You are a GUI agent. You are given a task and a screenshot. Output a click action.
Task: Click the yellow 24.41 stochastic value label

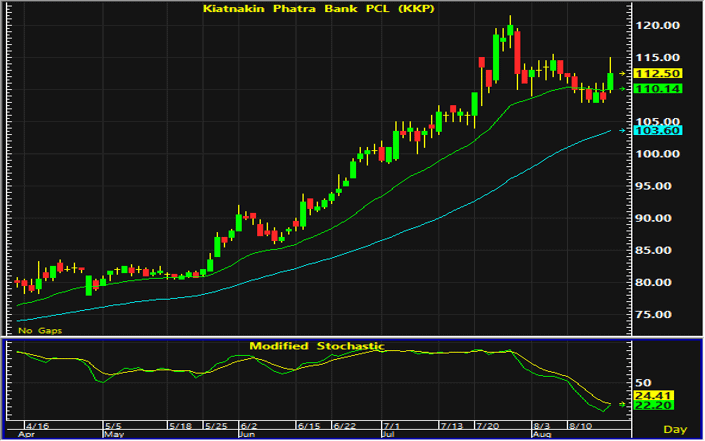[654, 396]
